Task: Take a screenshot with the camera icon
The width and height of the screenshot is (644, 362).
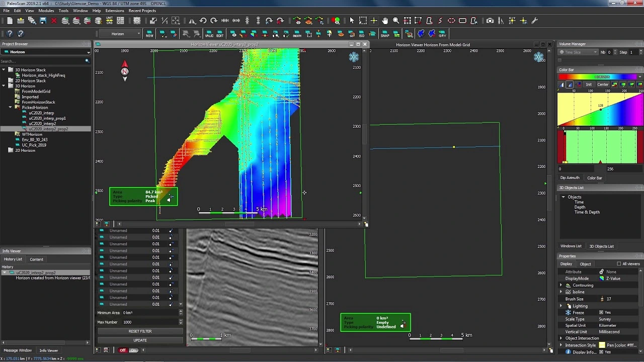Action: click(x=490, y=21)
